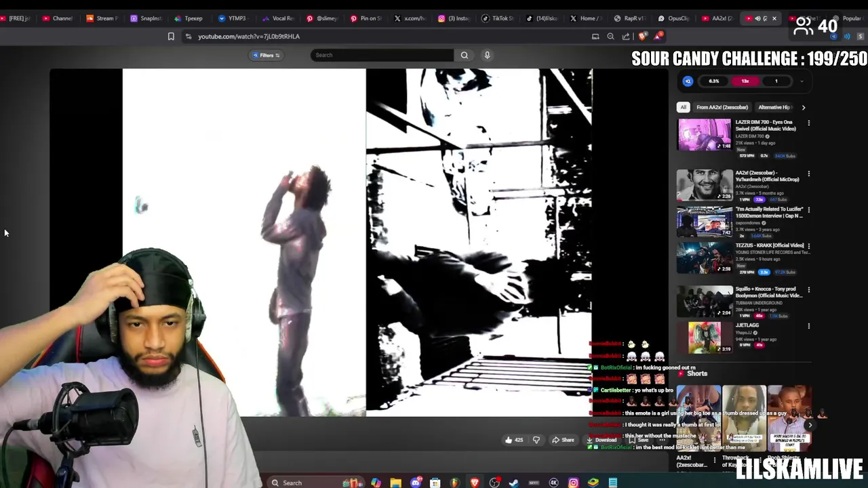Screen dimensions: 868x488
Task: Switch to the RapR browser tab
Action: pos(631,18)
